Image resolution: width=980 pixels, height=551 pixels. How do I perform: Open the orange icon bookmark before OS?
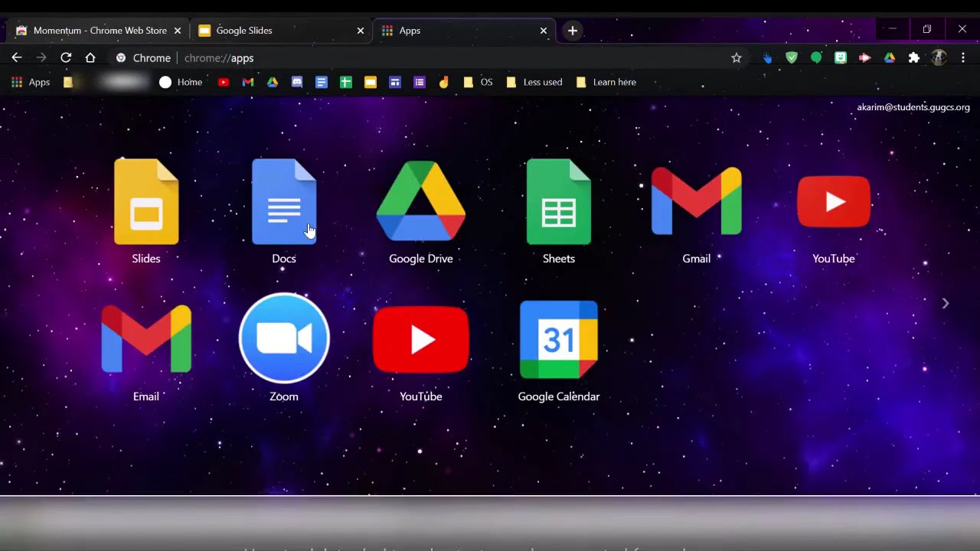pyautogui.click(x=444, y=83)
